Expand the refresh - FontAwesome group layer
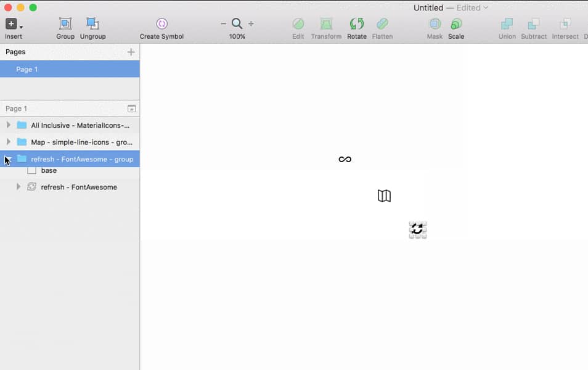This screenshot has height=370, width=588. pos(8,158)
